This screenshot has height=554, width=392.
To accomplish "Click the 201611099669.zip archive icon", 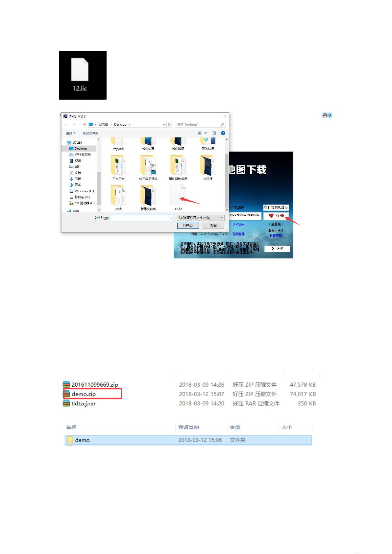I will click(66, 384).
